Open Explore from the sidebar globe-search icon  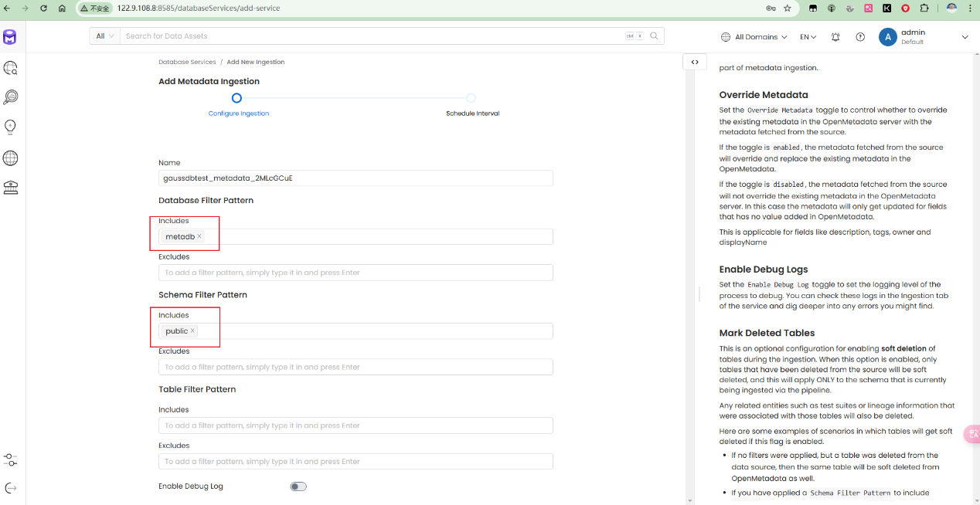pos(11,68)
